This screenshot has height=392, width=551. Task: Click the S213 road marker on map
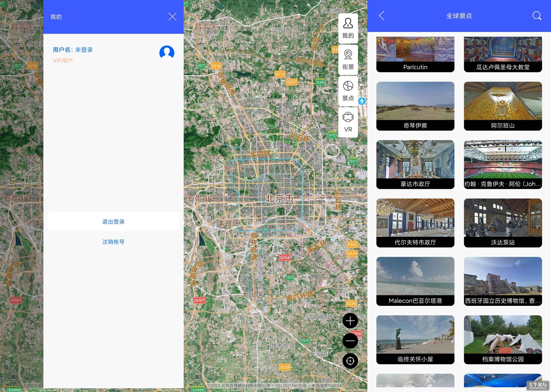pyautogui.click(x=280, y=74)
